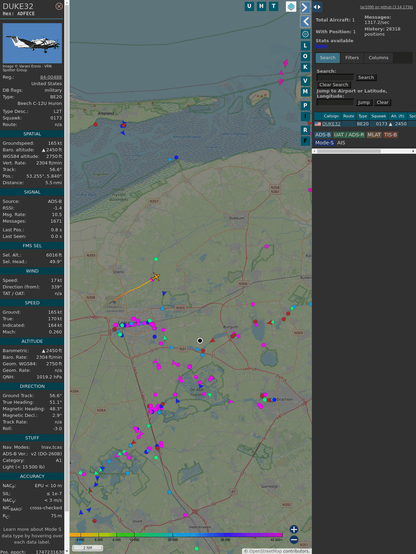Viewport: 416px width, 554px height.
Task: Click the T map toolbar button
Action: 274,6
